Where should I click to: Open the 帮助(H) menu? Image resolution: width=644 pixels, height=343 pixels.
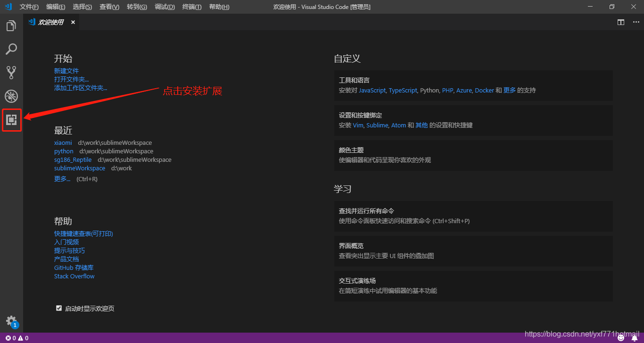219,7
